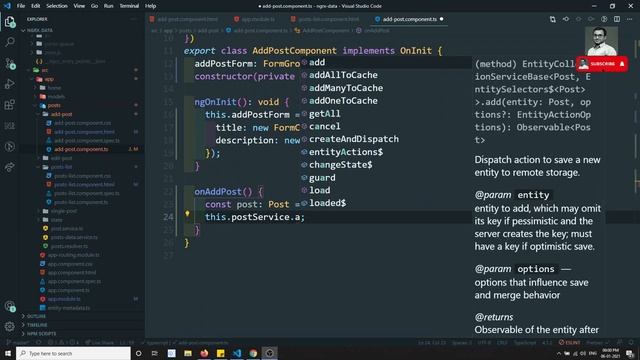Open the editor More Actions ellipsis
The height and width of the screenshot is (360, 640).
(630, 19)
